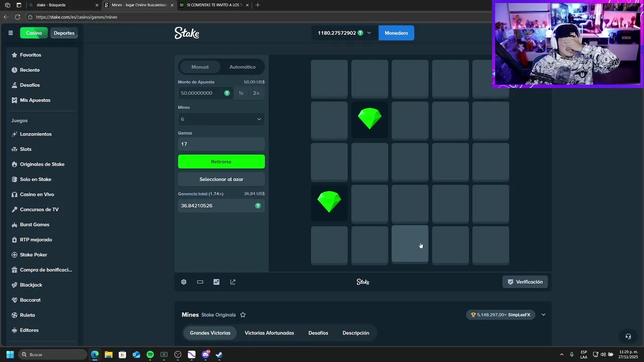Open the Desafíos tab below the game
The image size is (644, 362).
318,333
